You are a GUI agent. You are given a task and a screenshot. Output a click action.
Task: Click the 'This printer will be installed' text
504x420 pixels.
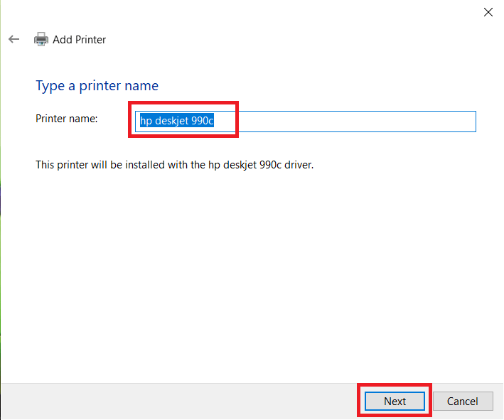[175, 165]
